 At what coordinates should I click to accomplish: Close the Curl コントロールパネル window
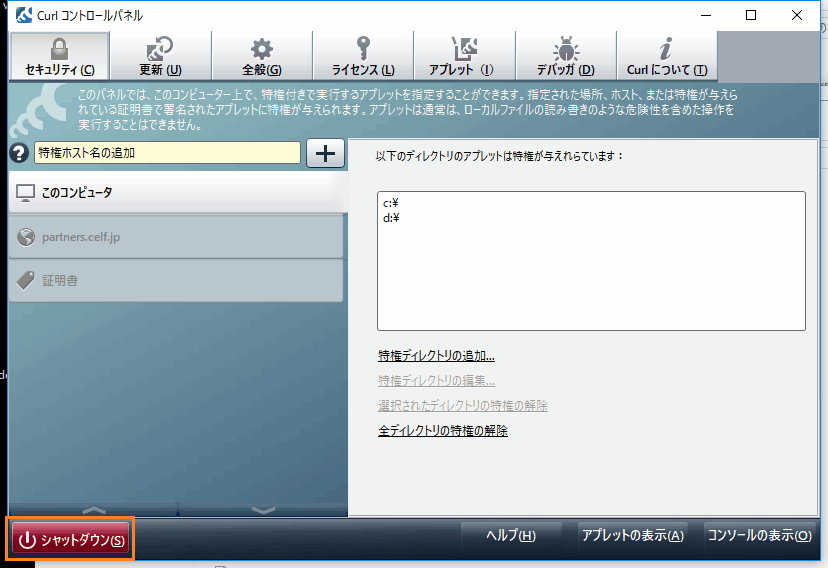point(797,15)
